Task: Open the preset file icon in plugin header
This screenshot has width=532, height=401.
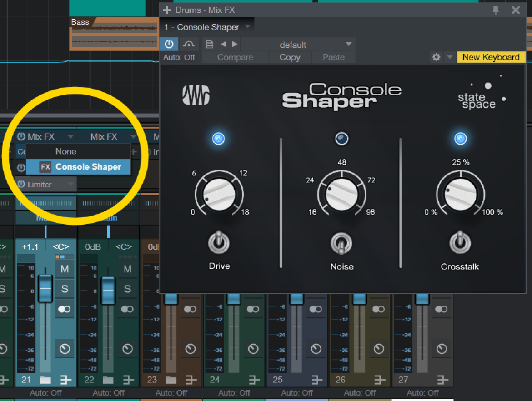Action: click(210, 44)
